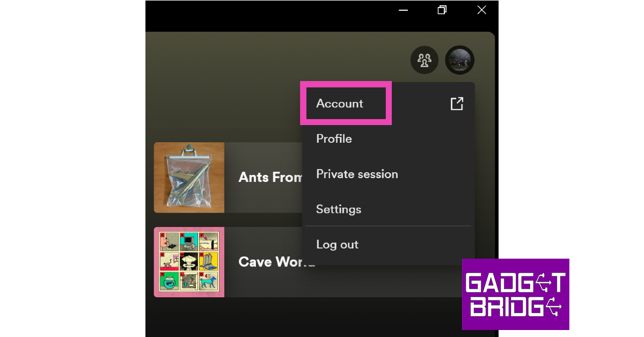The height and width of the screenshot is (337, 644).
Task: Restore down the Spotify window
Action: (442, 10)
